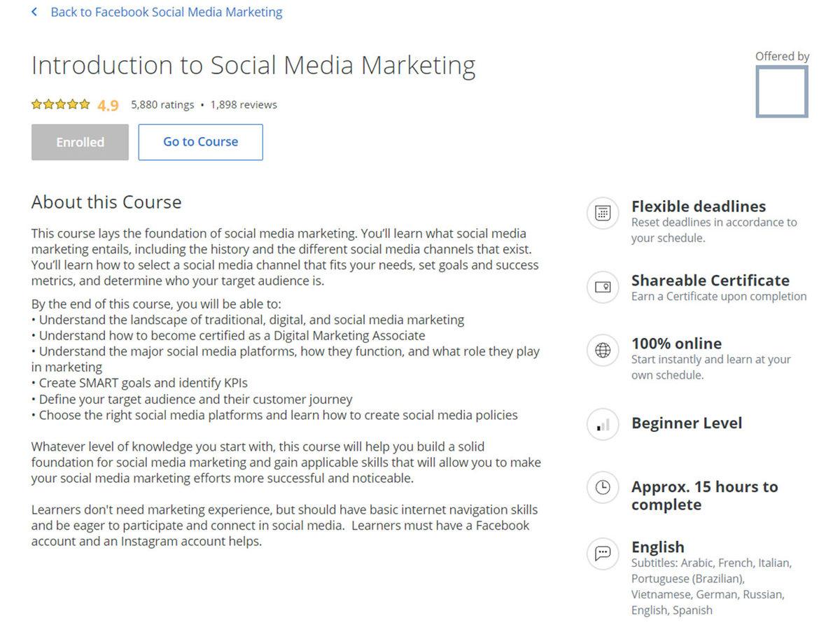Click the 5,880 ratings text
The height and width of the screenshot is (632, 840).
[162, 105]
